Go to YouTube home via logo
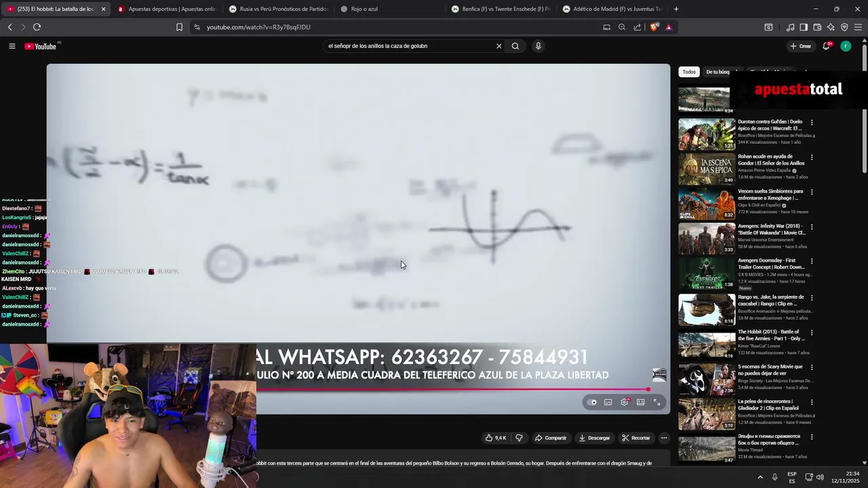 (x=41, y=46)
